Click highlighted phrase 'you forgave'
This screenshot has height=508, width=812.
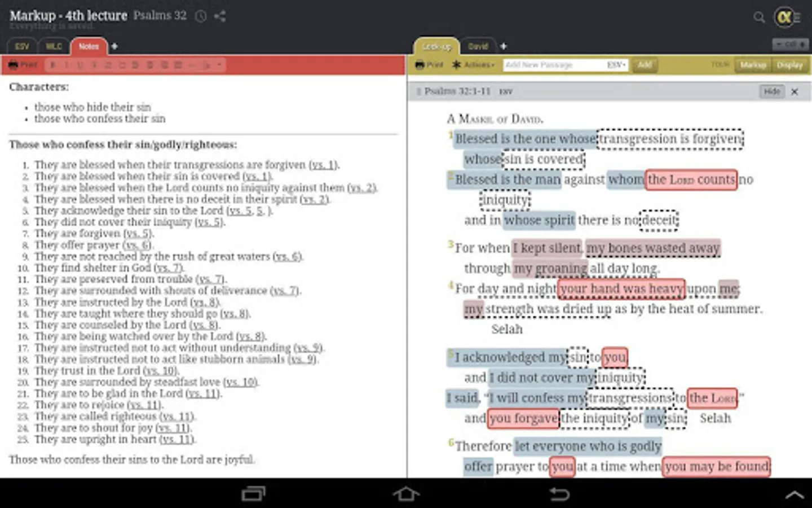point(523,418)
